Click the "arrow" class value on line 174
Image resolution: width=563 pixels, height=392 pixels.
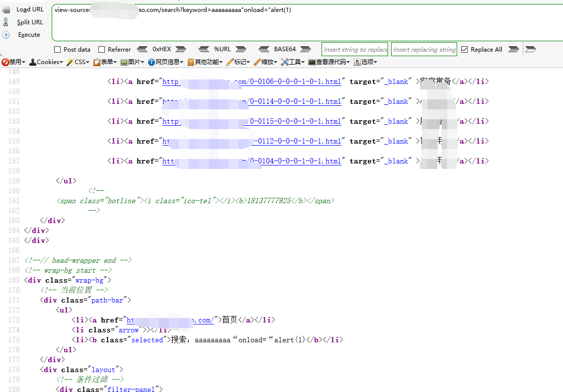coord(129,330)
